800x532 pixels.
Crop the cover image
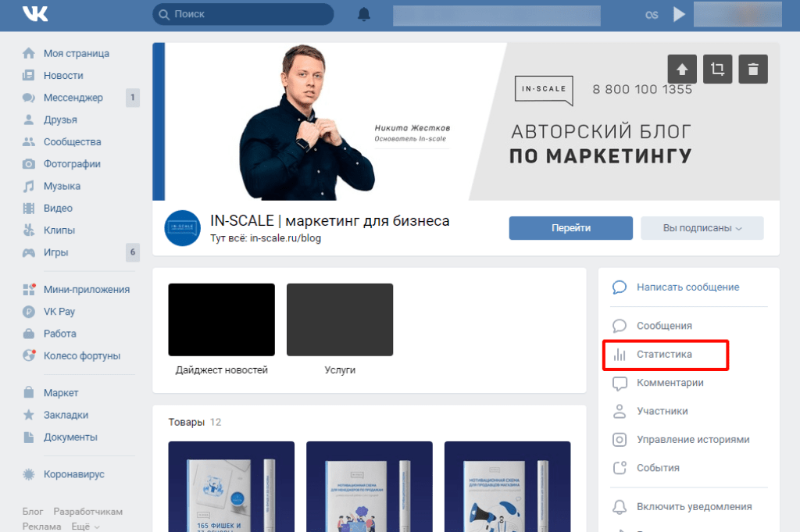(x=717, y=69)
